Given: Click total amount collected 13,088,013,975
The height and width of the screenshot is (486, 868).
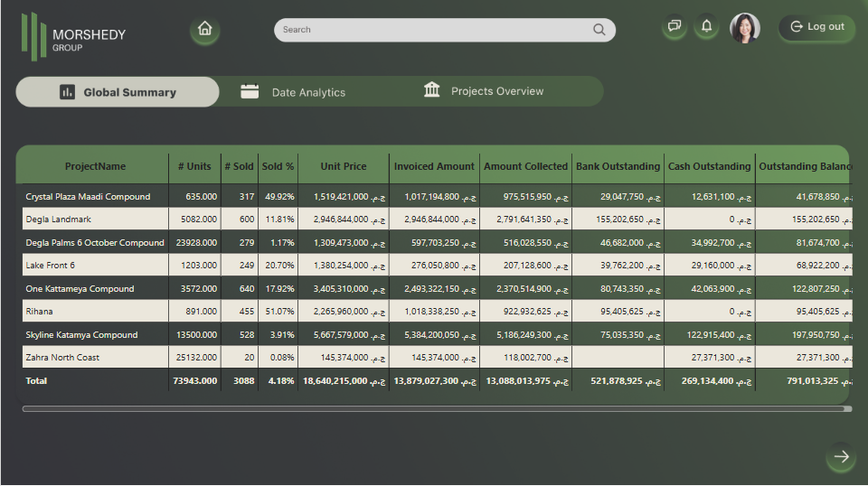Looking at the screenshot, I should [x=527, y=381].
